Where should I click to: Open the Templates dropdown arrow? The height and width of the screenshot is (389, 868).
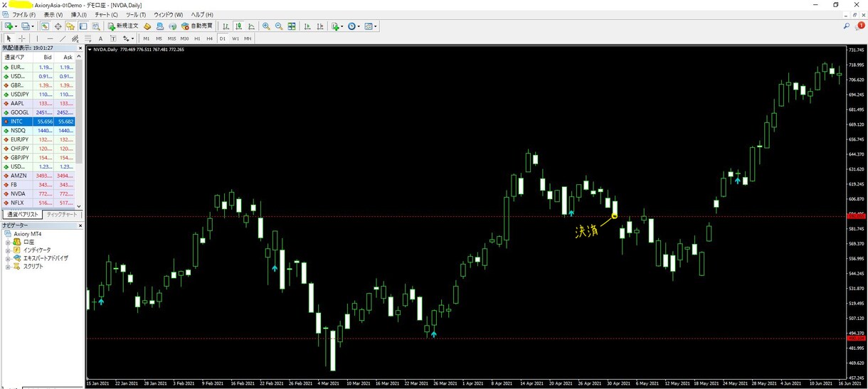tap(376, 26)
